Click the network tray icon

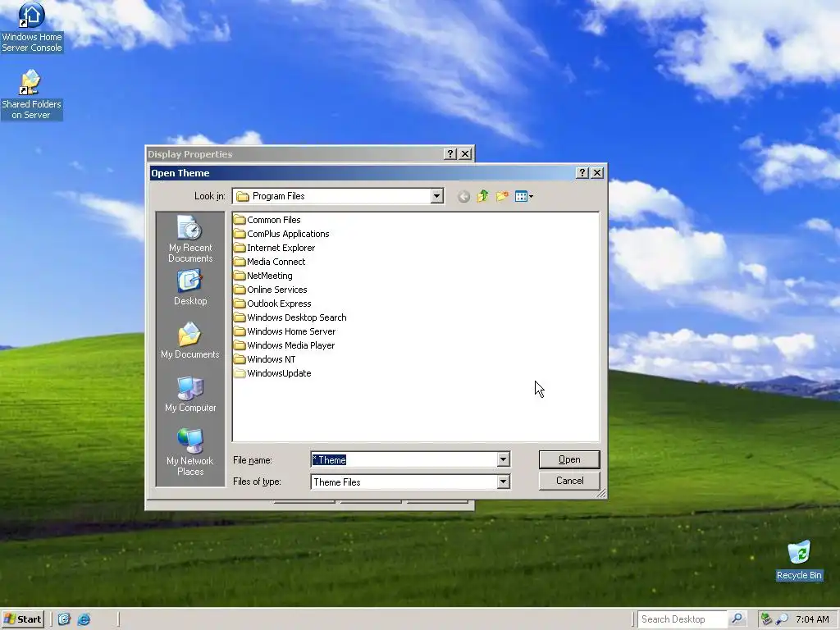pyautogui.click(x=767, y=619)
